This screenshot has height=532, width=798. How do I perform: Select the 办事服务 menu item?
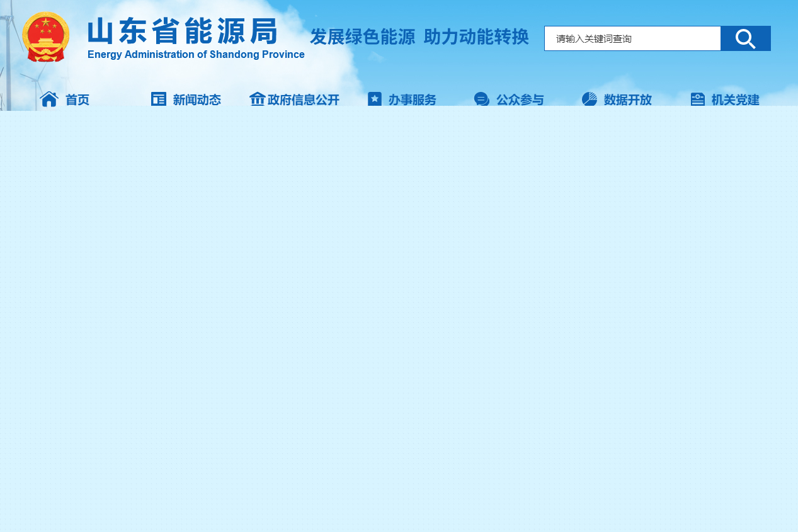tap(413, 100)
